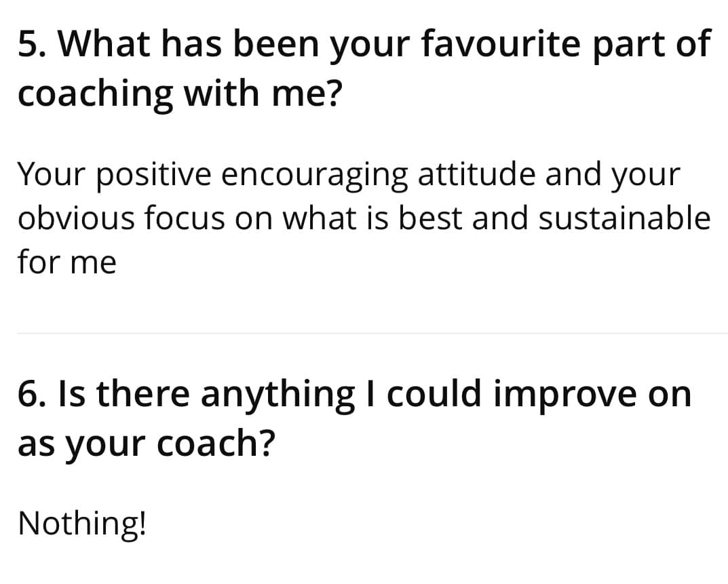Click the "as your coach?" heading line
728x584 pixels.
pyautogui.click(x=146, y=442)
